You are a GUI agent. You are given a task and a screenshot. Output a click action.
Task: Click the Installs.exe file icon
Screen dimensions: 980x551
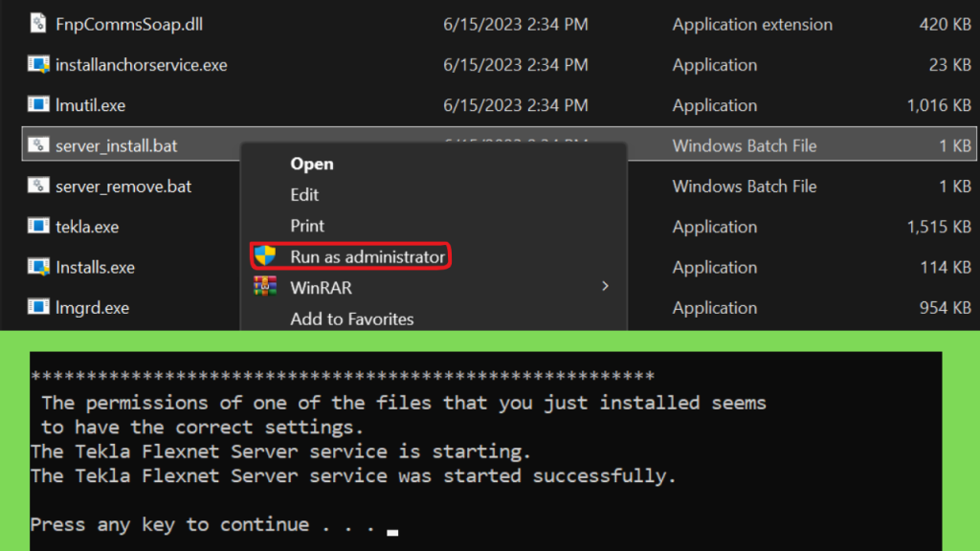click(38, 267)
